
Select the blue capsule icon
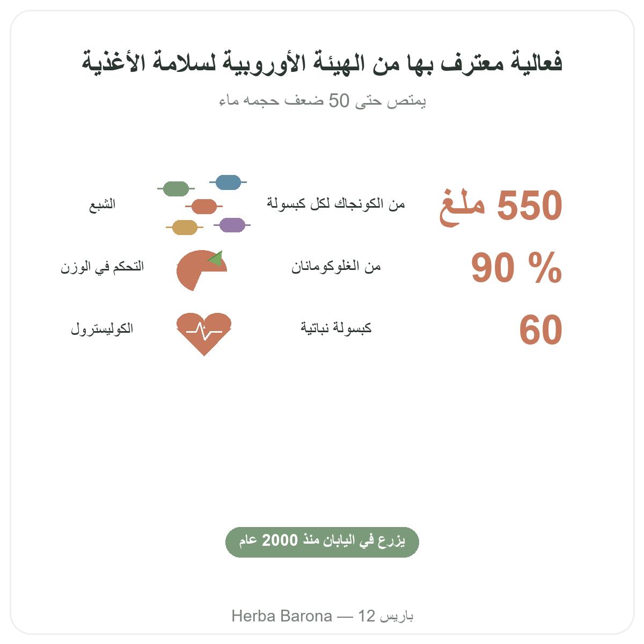click(228, 182)
